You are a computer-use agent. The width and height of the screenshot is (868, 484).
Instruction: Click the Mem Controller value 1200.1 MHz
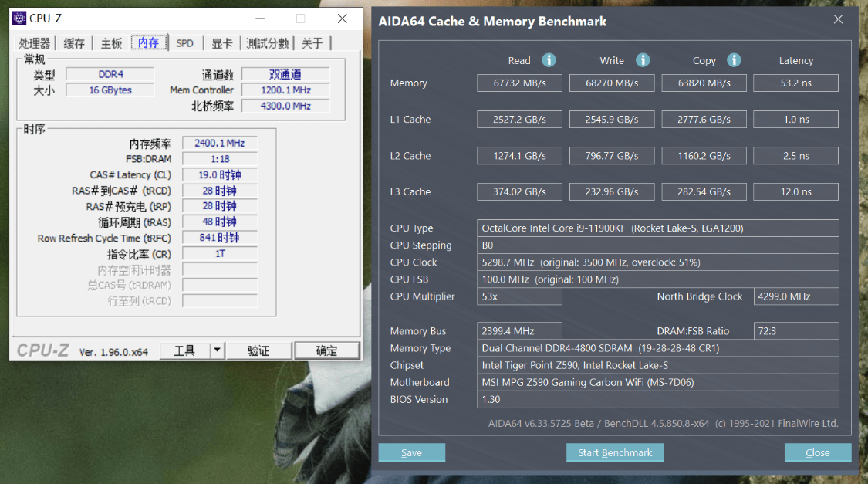[x=285, y=90]
